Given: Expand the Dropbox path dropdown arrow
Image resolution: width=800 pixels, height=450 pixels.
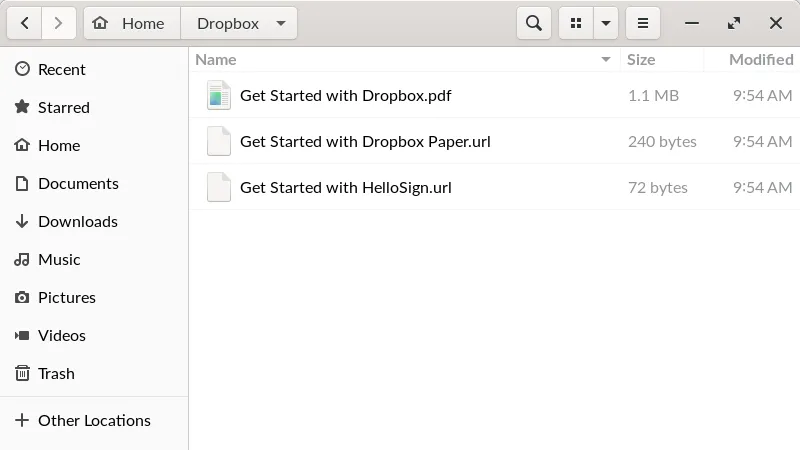Looking at the screenshot, I should (280, 23).
